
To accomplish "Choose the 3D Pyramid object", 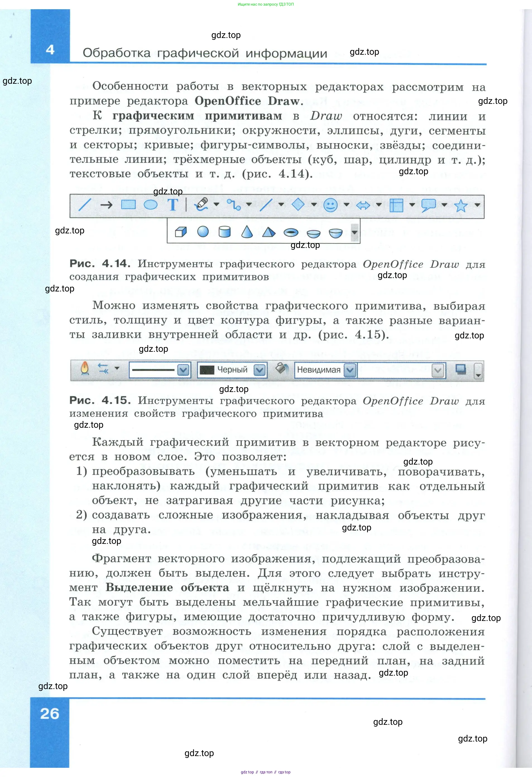I will pos(269,232).
